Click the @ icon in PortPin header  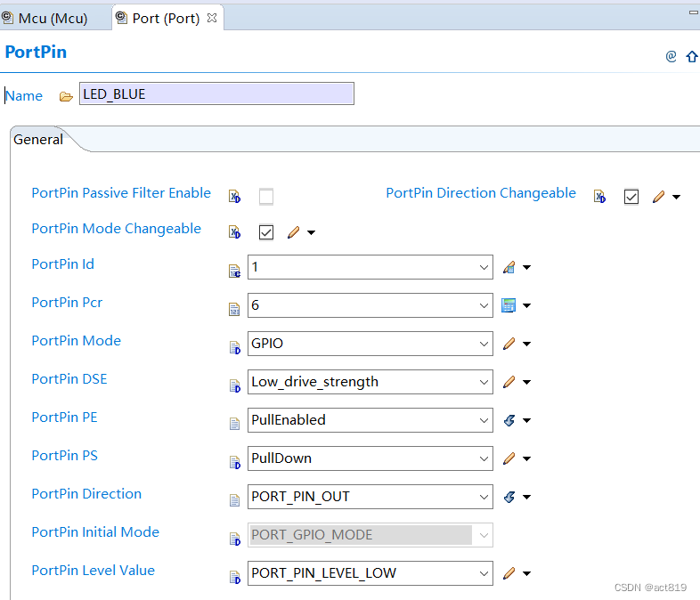pos(672,56)
